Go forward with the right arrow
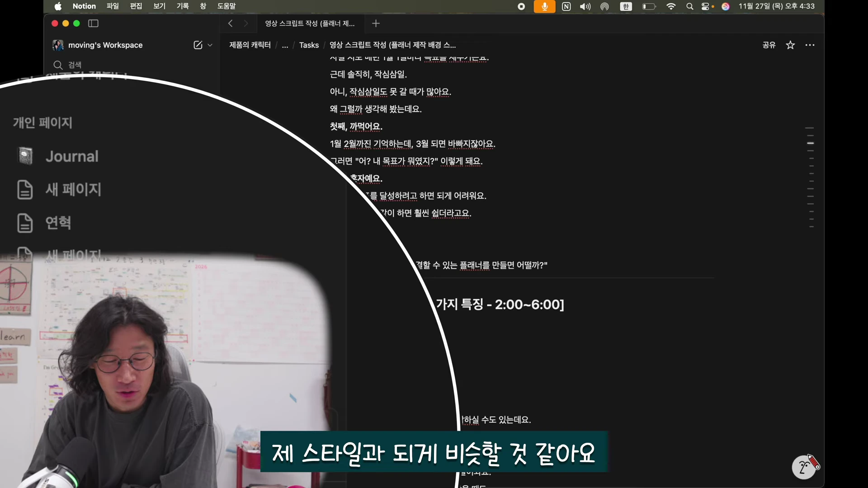868x488 pixels. 246,23
